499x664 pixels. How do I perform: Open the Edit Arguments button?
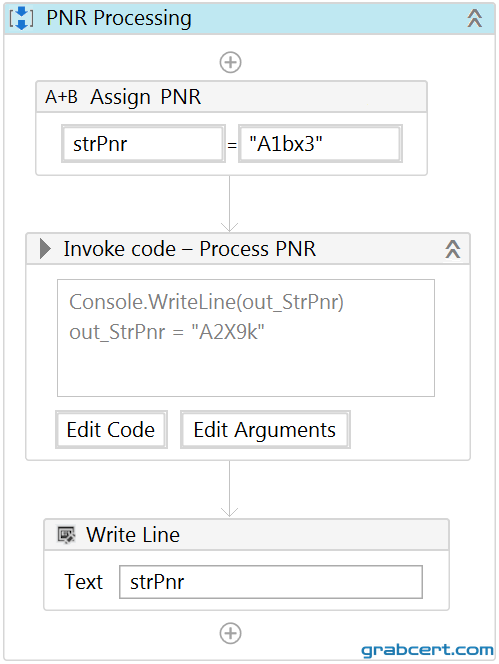click(x=265, y=429)
